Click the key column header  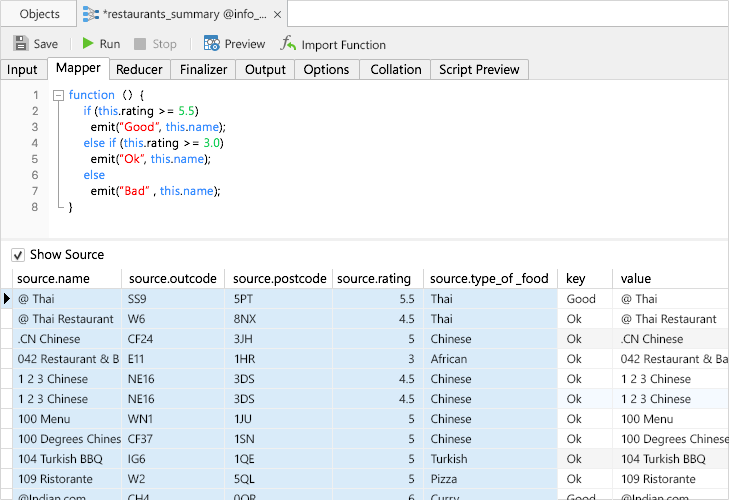[585, 279]
